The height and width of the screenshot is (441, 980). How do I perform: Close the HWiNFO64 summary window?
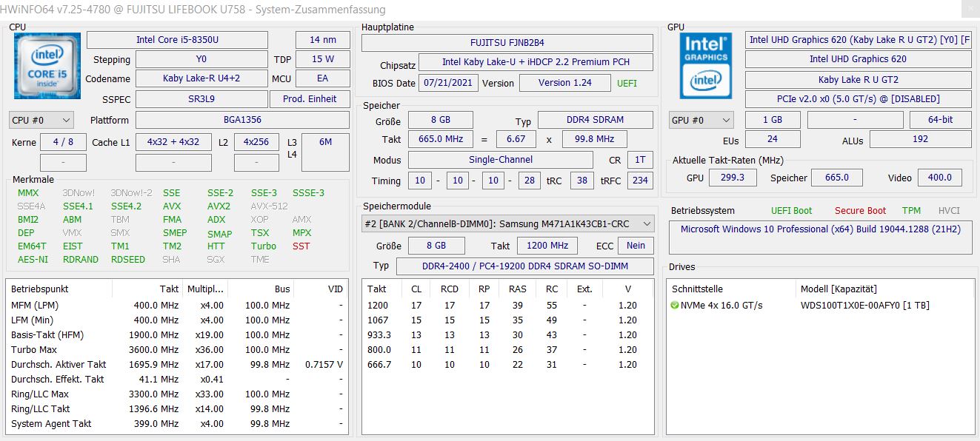(970, 9)
